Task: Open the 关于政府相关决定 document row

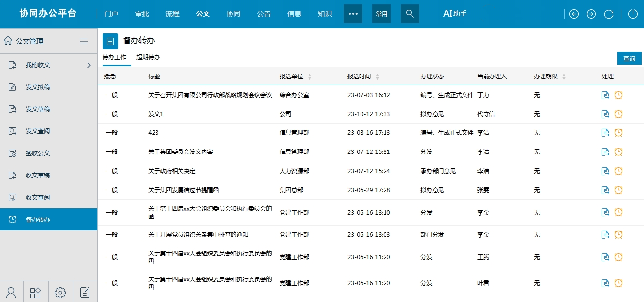Action: [x=172, y=171]
